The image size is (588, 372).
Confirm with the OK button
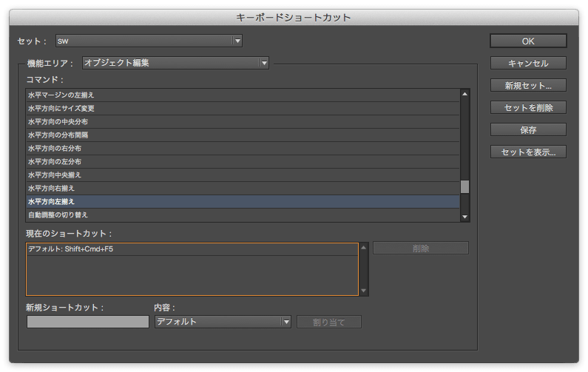point(528,41)
